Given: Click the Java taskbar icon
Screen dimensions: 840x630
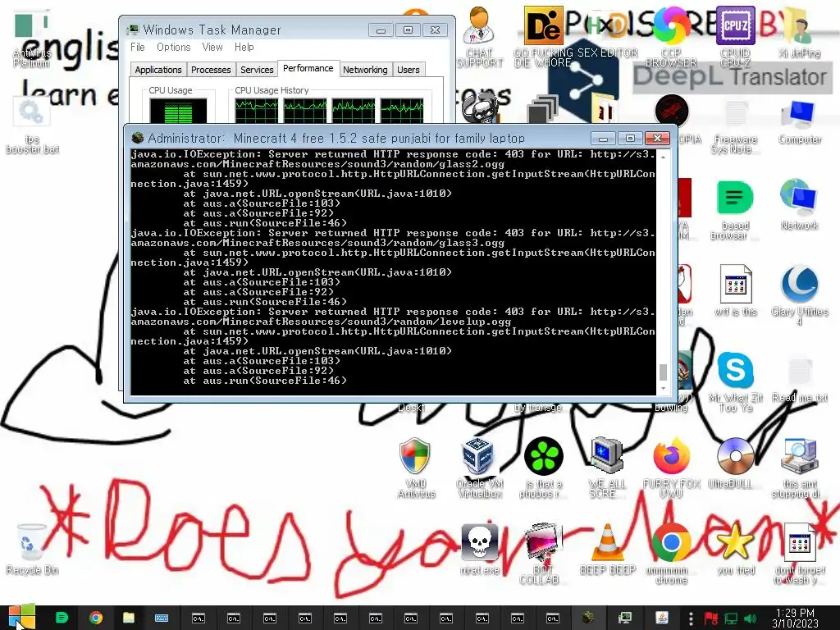Looking at the screenshot, I should 662,618.
